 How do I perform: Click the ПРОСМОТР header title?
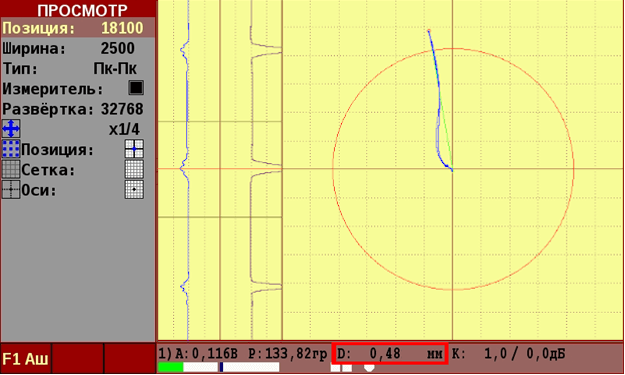[x=83, y=10]
